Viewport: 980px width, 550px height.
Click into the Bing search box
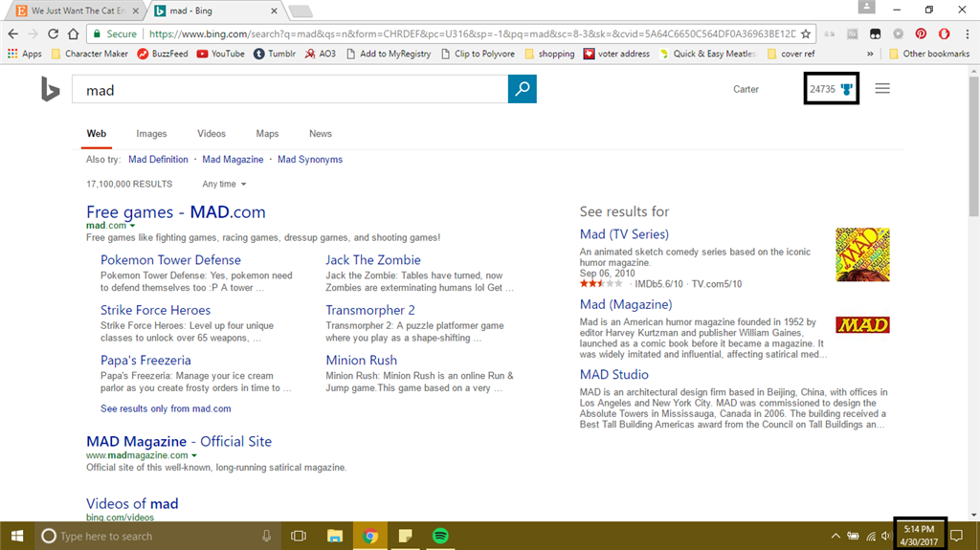(290, 89)
